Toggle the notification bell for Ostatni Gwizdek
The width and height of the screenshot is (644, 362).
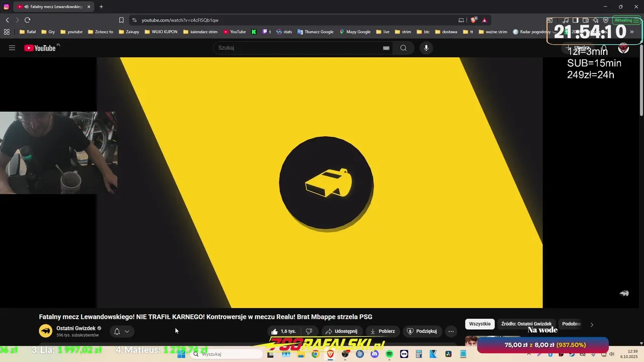point(117,331)
